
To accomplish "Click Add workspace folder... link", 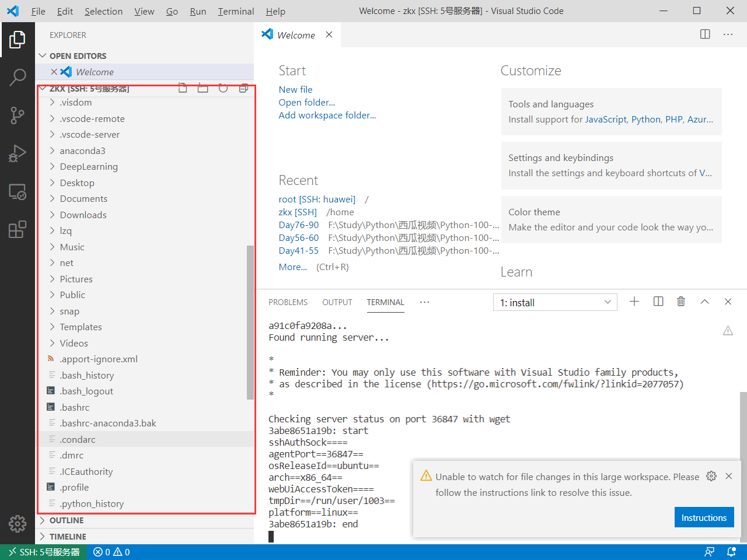I will click(327, 115).
